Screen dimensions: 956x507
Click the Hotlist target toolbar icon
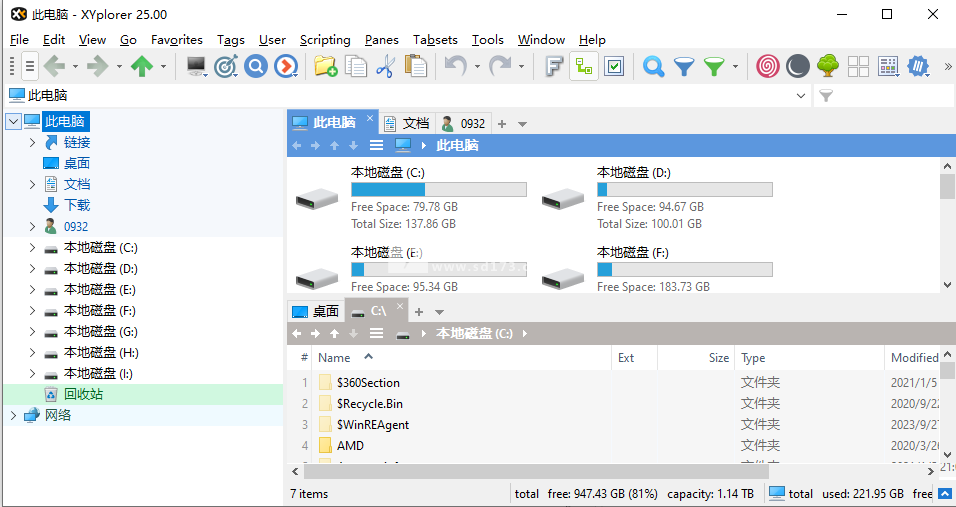click(x=226, y=66)
